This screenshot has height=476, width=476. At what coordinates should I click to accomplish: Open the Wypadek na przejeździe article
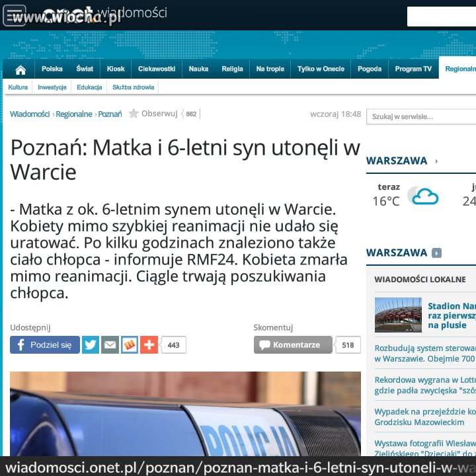point(425,416)
